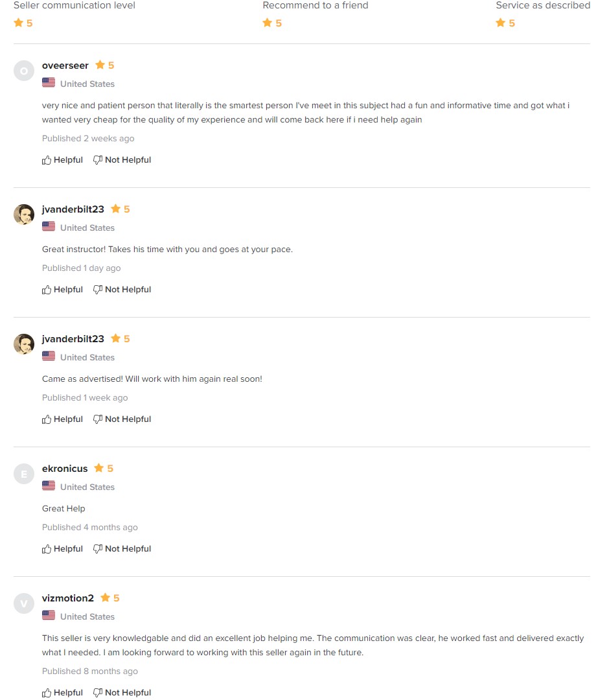Click thumbs-down icon on ekronicus's review
The width and height of the screenshot is (609, 700).
click(98, 549)
